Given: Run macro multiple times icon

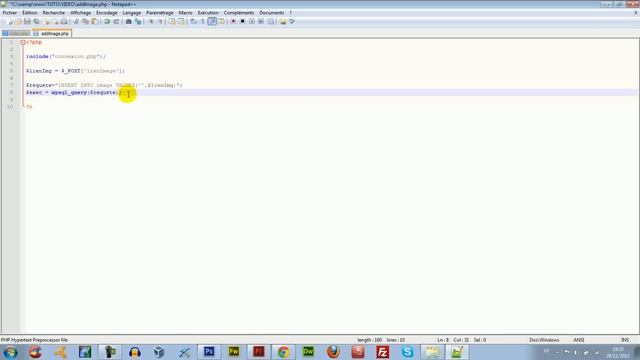Looking at the screenshot, I should [261, 21].
